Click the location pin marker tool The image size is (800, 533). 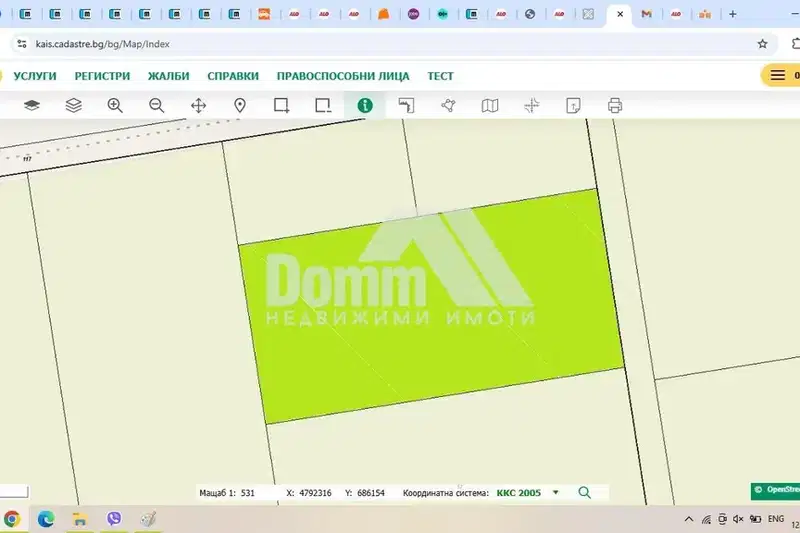tap(240, 106)
